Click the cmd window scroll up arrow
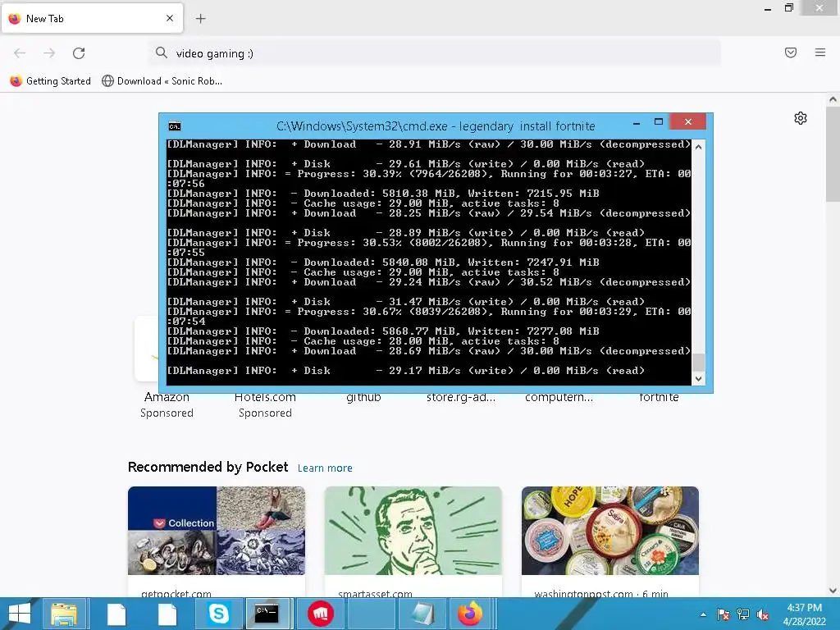Screen dimensions: 840x630 click(x=698, y=146)
